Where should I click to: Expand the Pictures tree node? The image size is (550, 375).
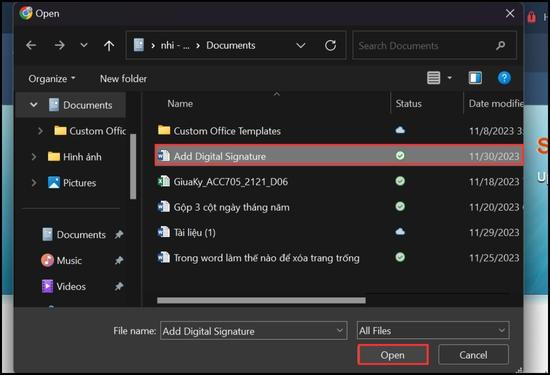point(34,183)
